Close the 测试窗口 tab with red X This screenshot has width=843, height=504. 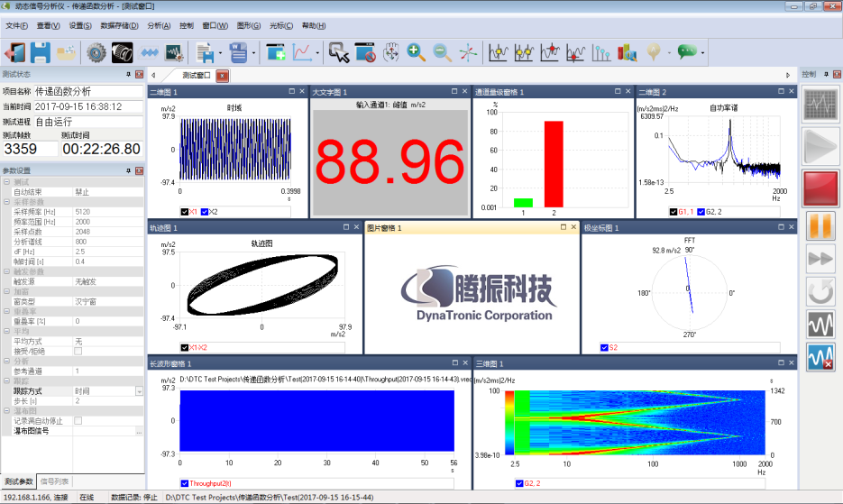(222, 76)
